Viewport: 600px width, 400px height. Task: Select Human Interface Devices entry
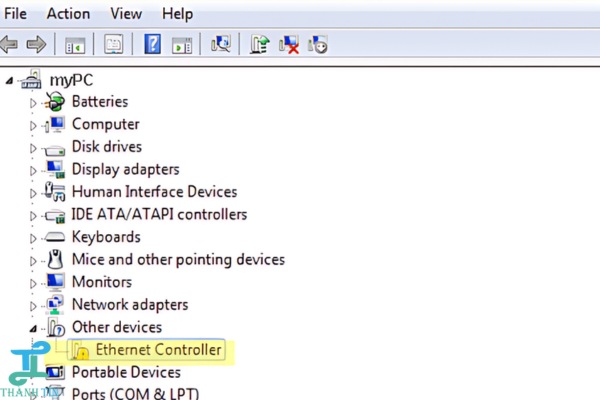[x=154, y=192]
